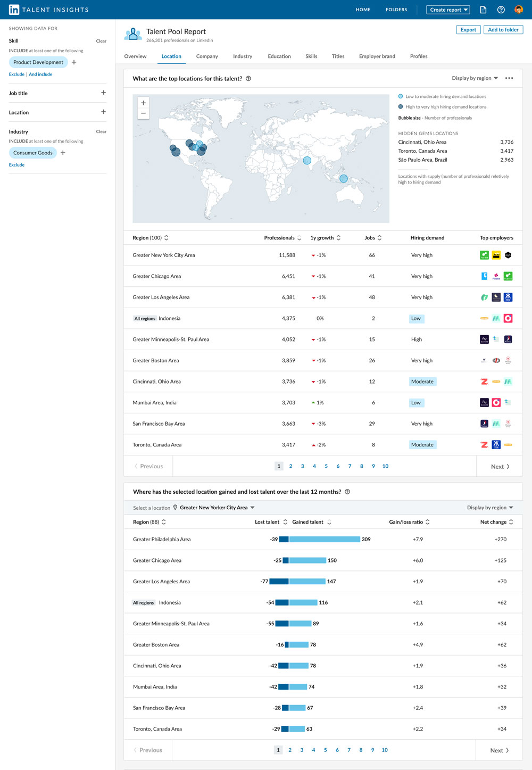
Task: Click info icon beside top locations question
Action: (x=248, y=79)
